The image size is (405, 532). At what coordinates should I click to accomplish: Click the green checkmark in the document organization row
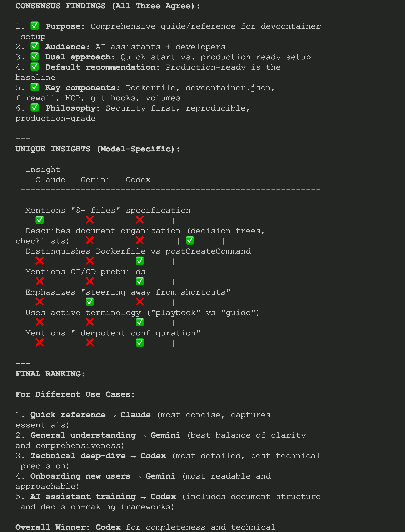190,240
